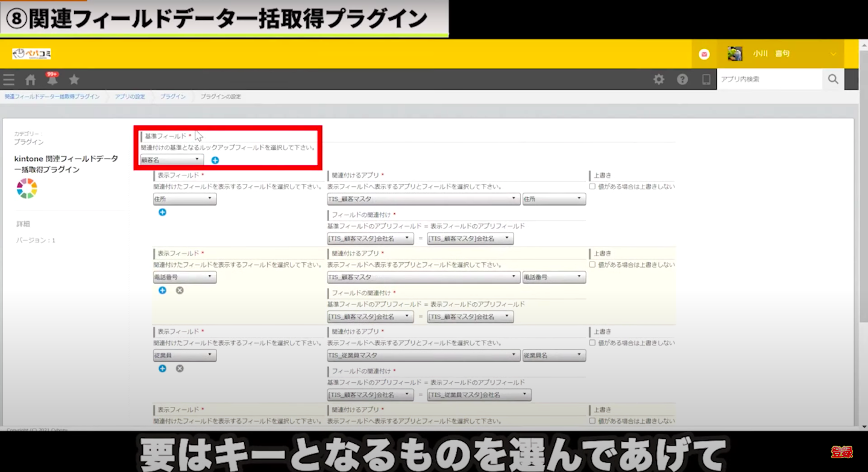
Task: Add a base field with blue plus next to 顧客名
Action: pos(215,160)
